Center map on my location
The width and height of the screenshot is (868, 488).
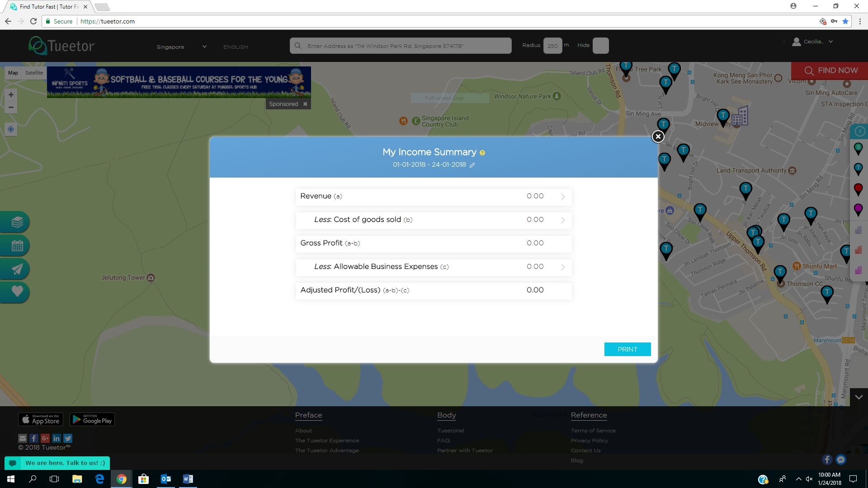(11, 130)
